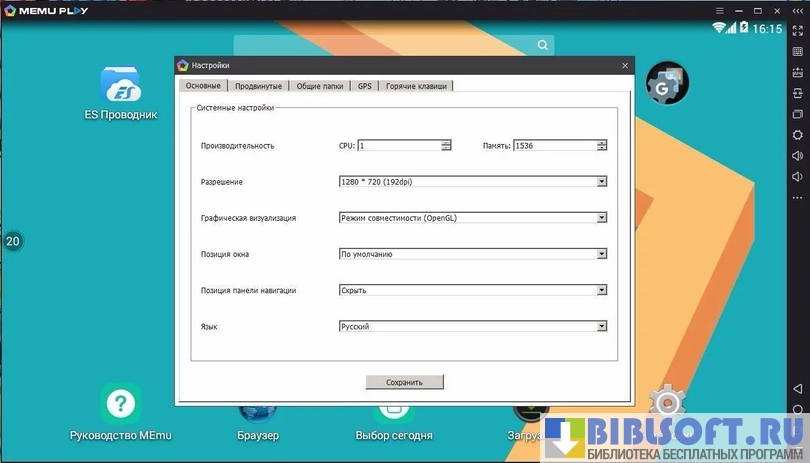
Task: Select the GPS tab
Action: coord(364,86)
